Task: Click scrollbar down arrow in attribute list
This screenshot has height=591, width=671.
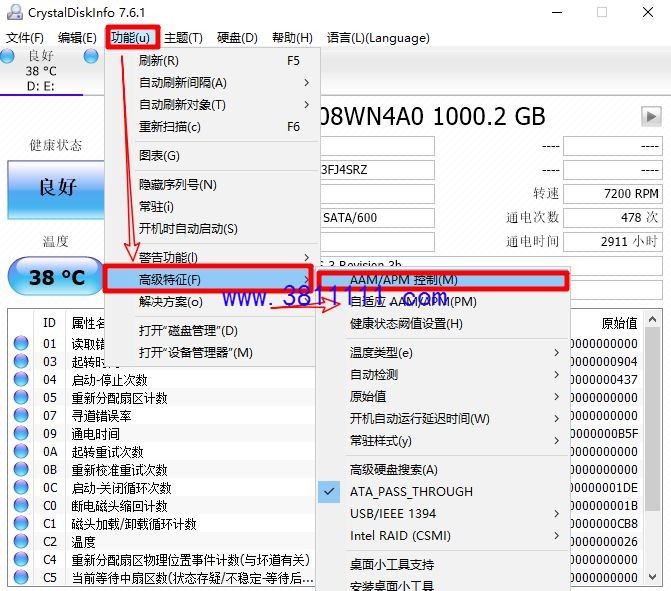Action: 652,576
